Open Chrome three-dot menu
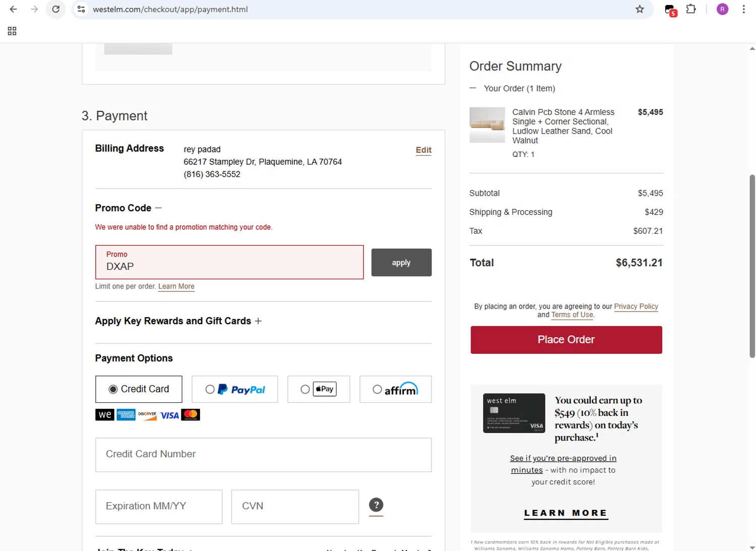 (x=743, y=9)
